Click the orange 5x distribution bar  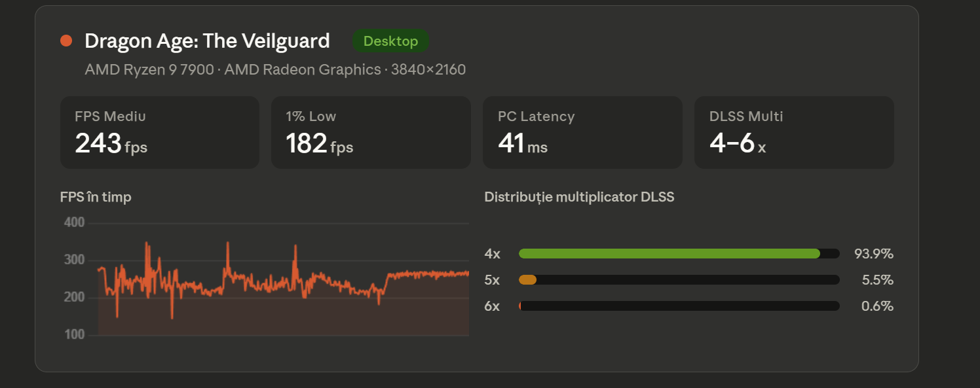point(528,280)
